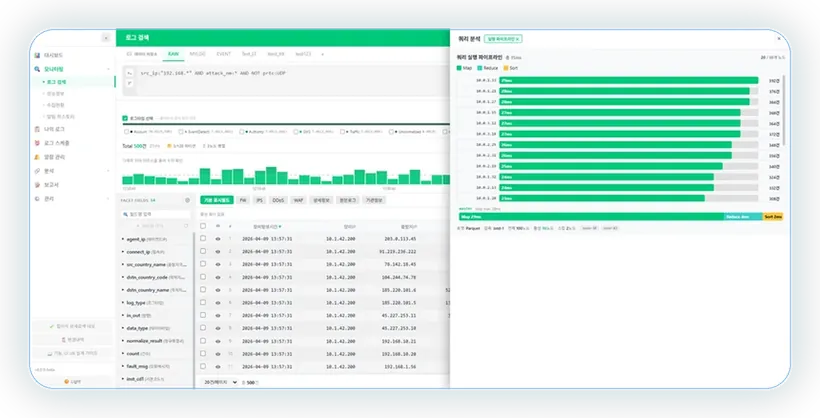The height and width of the screenshot is (418, 820).
Task: Tick the select-all checkbox in table header
Action: [x=203, y=226]
